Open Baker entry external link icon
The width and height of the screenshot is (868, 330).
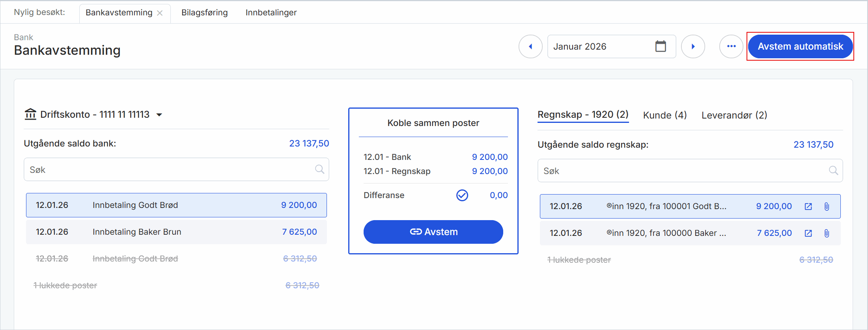(808, 233)
